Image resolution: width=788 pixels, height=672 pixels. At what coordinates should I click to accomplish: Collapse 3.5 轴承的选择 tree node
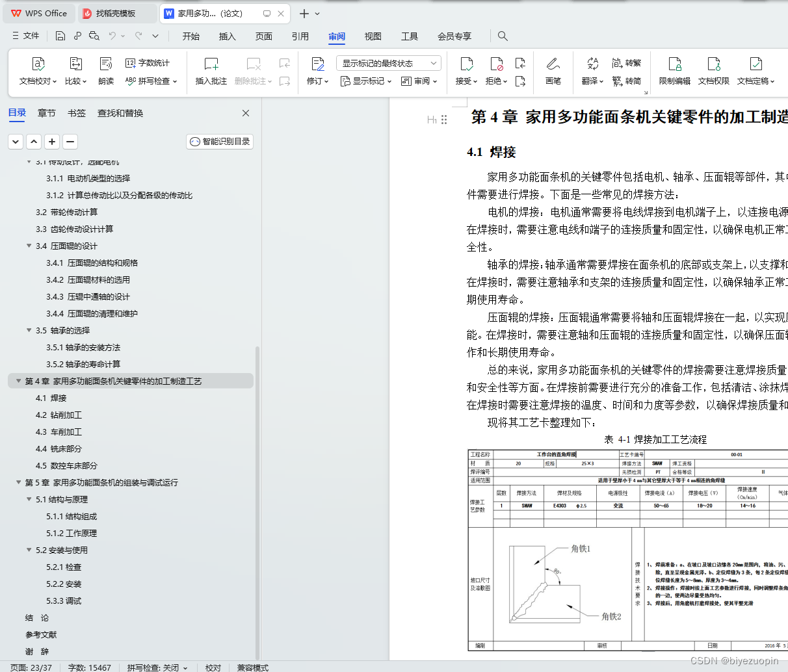(x=29, y=330)
